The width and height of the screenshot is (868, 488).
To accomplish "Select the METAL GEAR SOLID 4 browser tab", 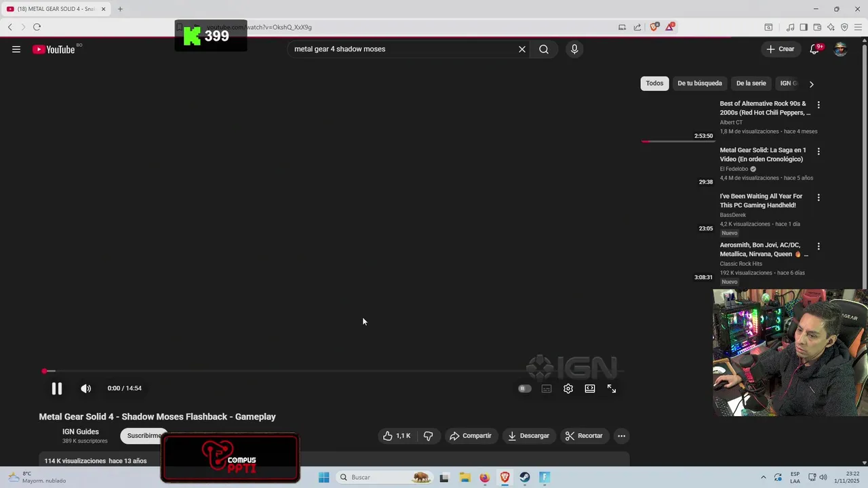I will point(56,9).
